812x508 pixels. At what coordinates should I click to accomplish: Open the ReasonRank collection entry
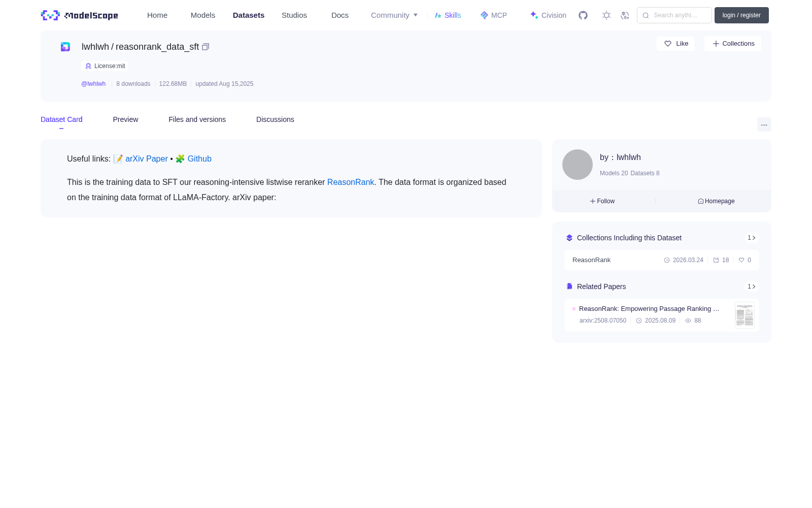click(662, 260)
